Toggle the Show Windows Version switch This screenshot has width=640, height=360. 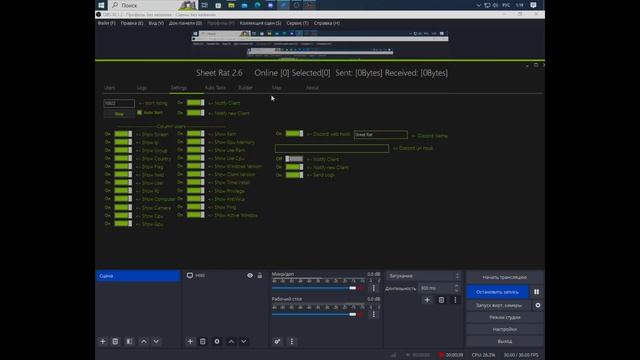pyautogui.click(x=196, y=166)
